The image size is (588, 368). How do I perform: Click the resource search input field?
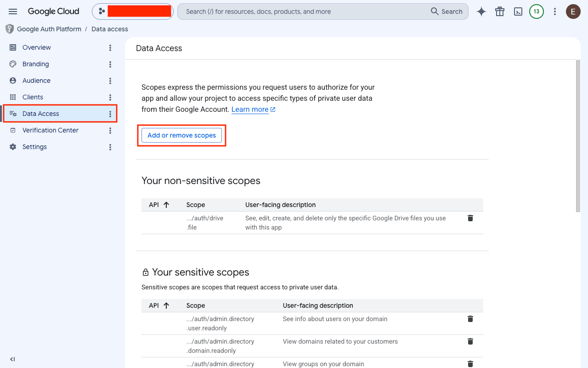[303, 11]
